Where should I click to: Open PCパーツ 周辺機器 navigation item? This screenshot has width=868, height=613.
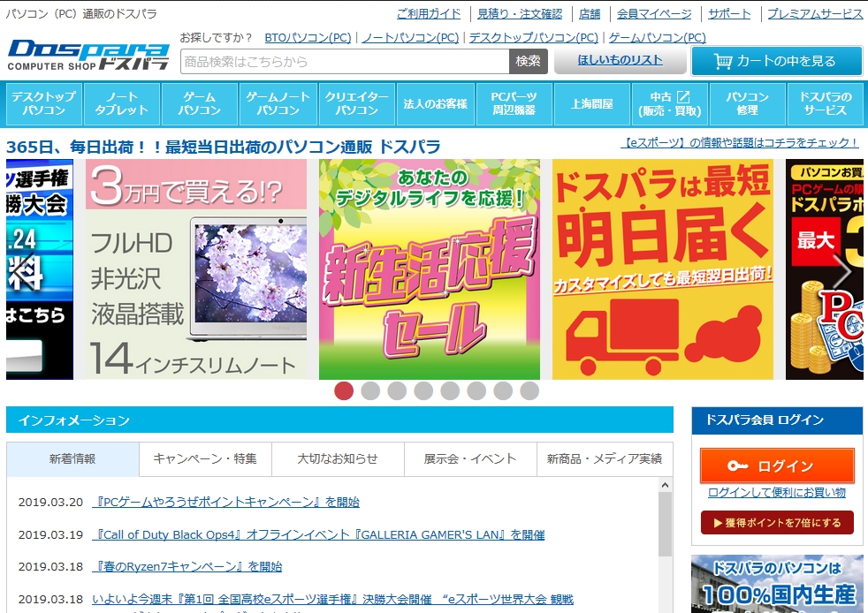tap(514, 103)
